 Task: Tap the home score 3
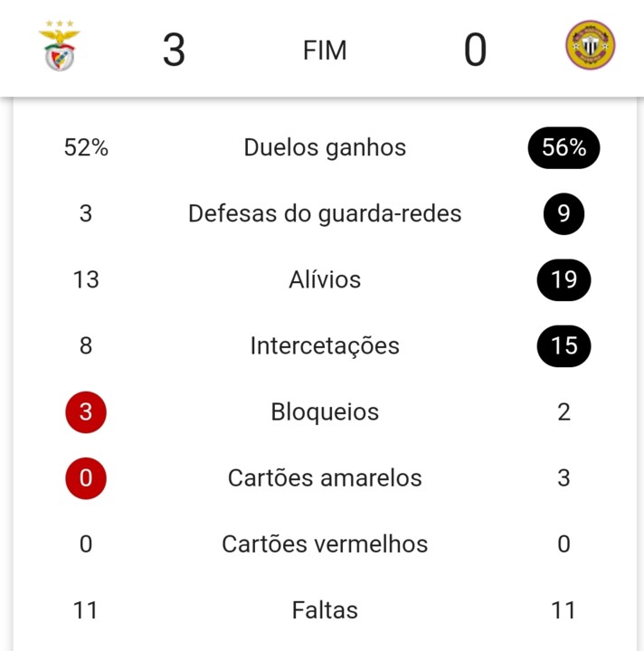(x=174, y=50)
